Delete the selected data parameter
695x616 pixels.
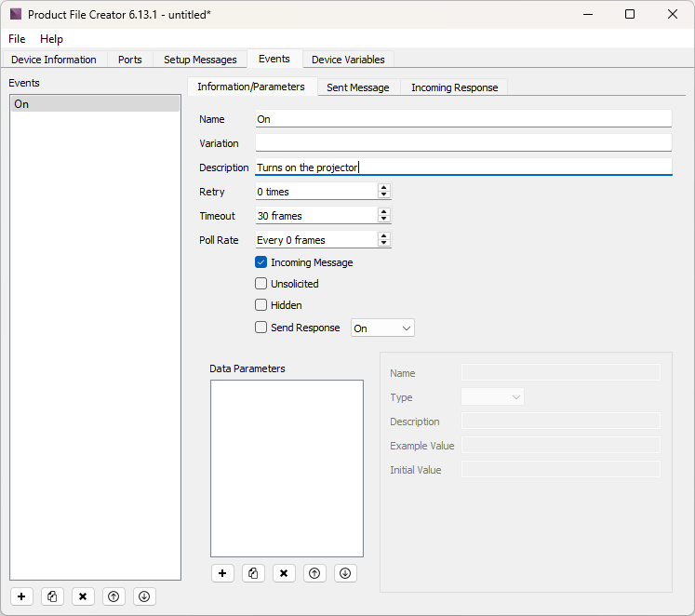[x=284, y=573]
